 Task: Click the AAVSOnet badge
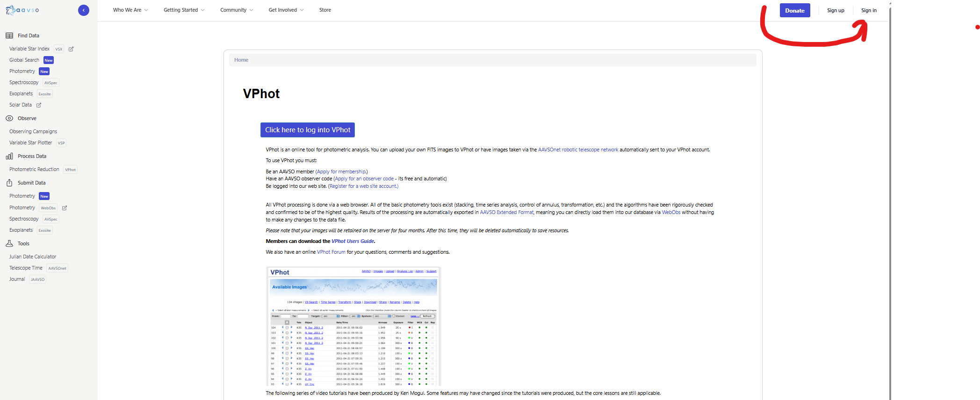[58, 268]
